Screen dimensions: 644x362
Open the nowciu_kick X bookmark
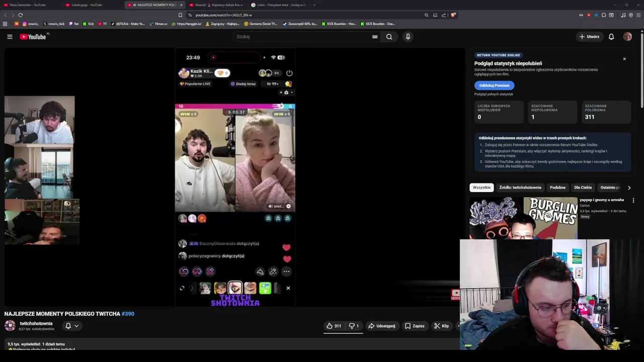click(54, 24)
